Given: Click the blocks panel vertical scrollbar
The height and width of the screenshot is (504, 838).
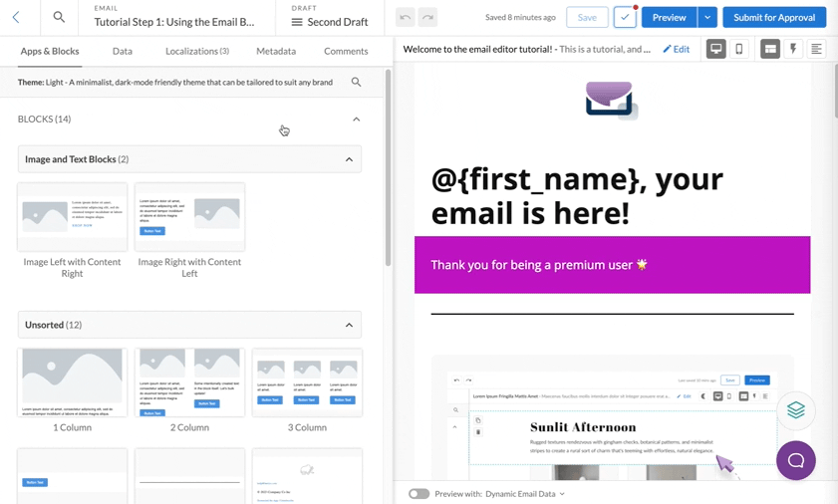Looking at the screenshot, I should pos(388,167).
